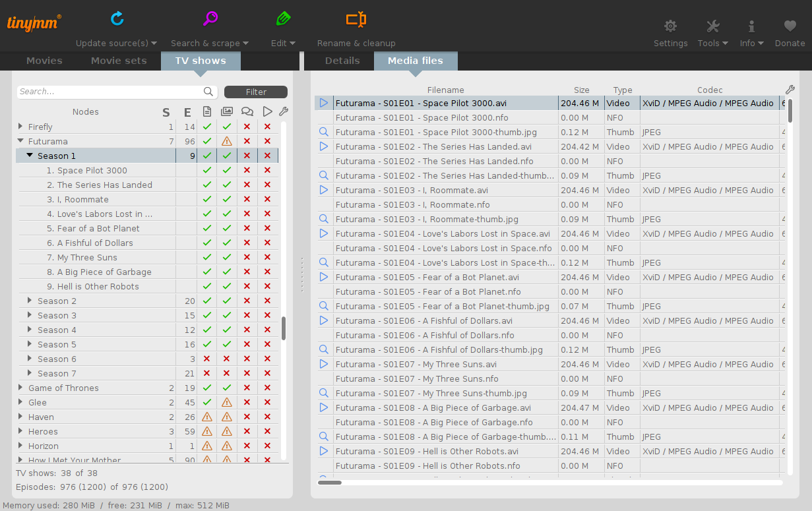Click the watched play-triangle column header icon

[x=267, y=111]
